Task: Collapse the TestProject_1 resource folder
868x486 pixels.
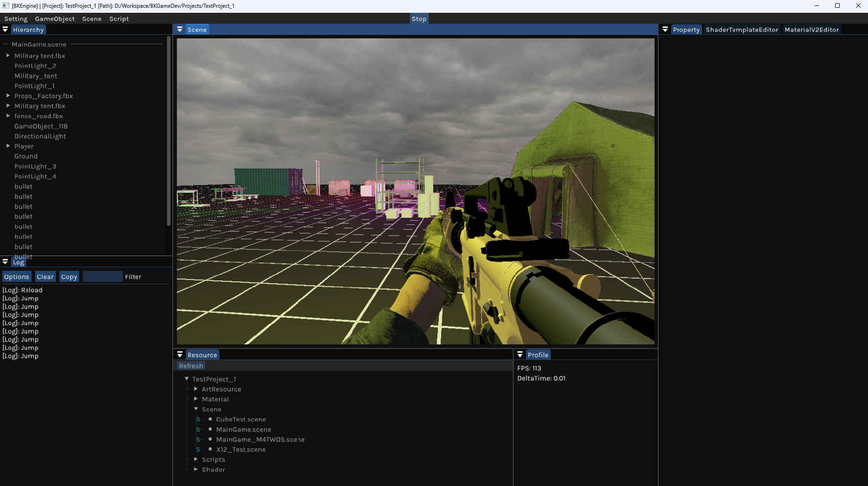Action: (x=186, y=379)
